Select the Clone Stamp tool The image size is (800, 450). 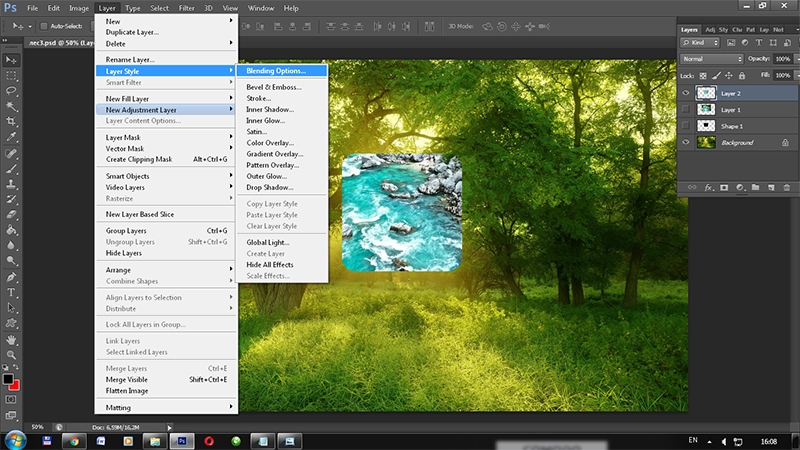pos(11,184)
